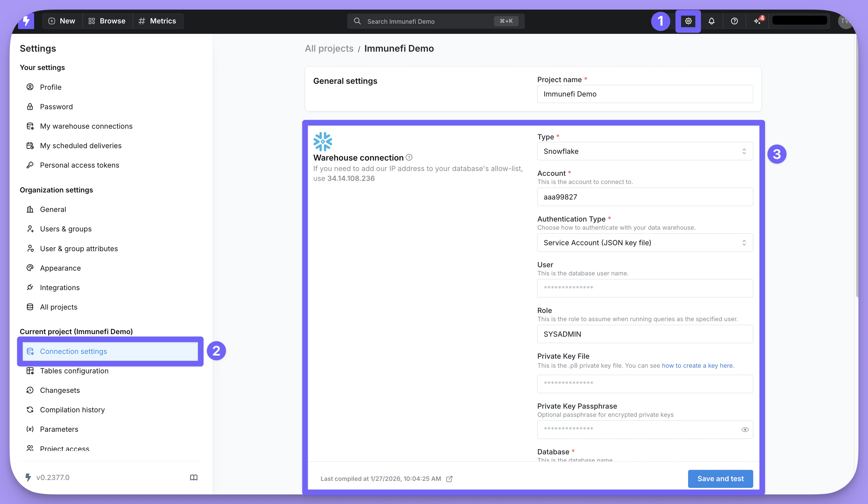
Task: Click the search magnifier icon
Action: [357, 21]
